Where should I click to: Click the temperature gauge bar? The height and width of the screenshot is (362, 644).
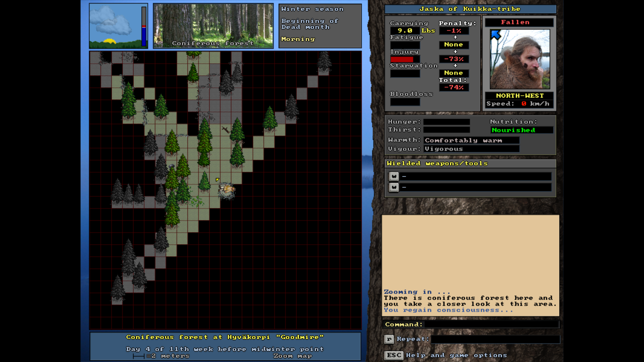pyautogui.click(x=144, y=26)
